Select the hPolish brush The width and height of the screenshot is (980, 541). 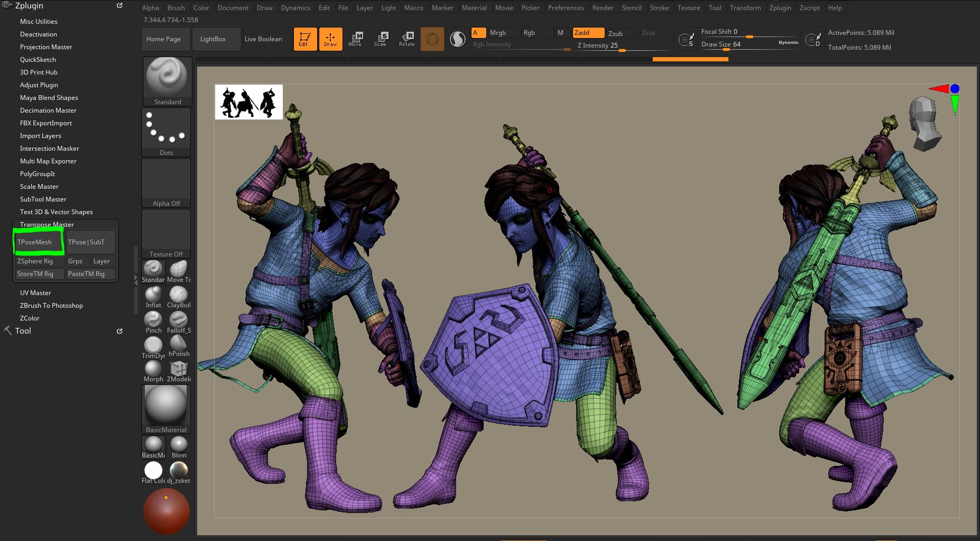pos(179,346)
